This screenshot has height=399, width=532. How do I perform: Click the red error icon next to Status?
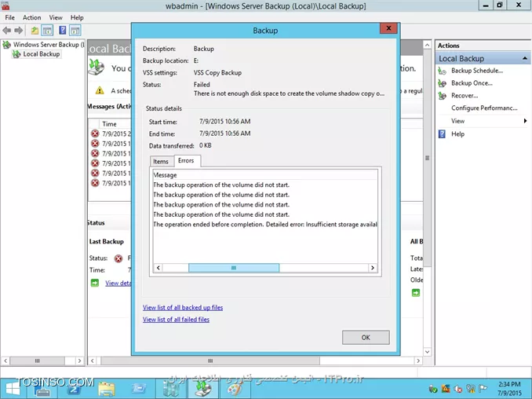click(x=118, y=258)
